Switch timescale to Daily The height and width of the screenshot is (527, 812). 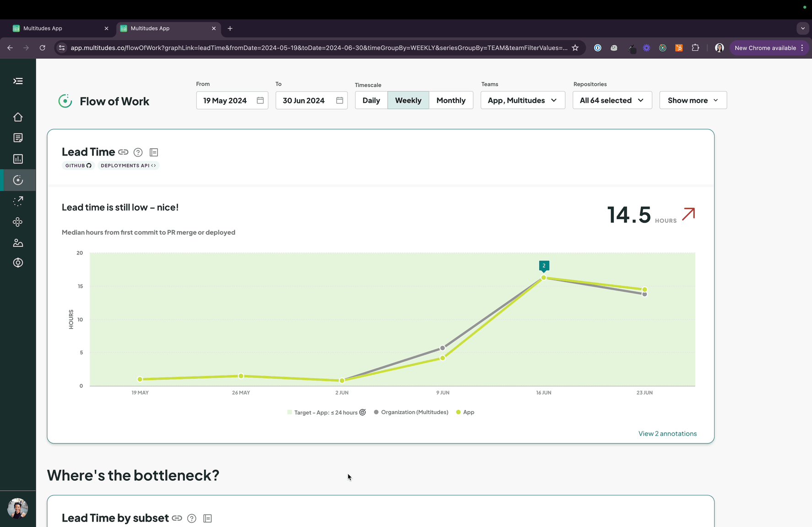pos(371,100)
